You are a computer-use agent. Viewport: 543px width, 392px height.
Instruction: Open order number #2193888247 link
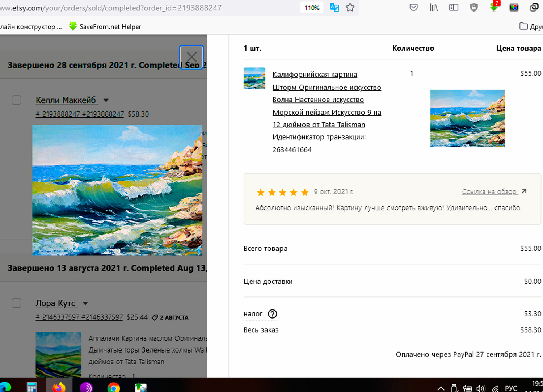tap(80, 114)
